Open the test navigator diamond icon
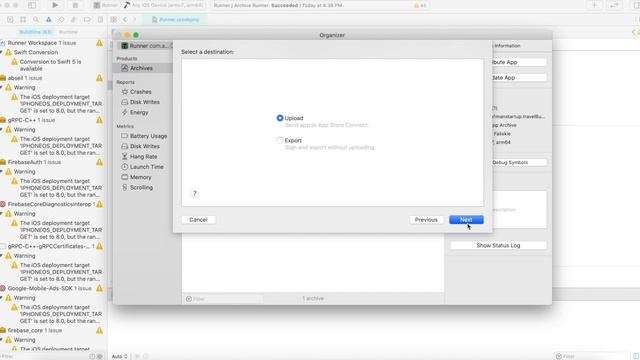This screenshot has width=640, height=360. click(62, 20)
